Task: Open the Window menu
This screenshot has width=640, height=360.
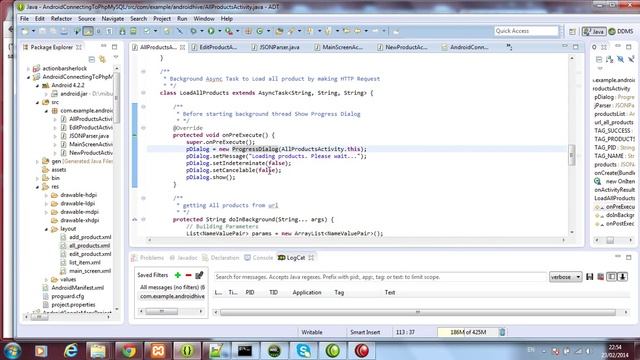Action: (x=204, y=19)
